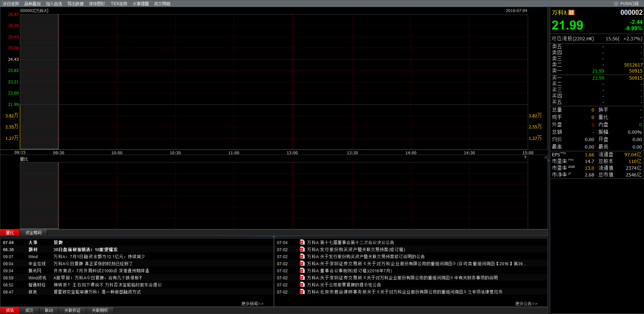Open the 关联权证 tab
The width and height of the screenshot is (644, 314).
[x=72, y=310]
